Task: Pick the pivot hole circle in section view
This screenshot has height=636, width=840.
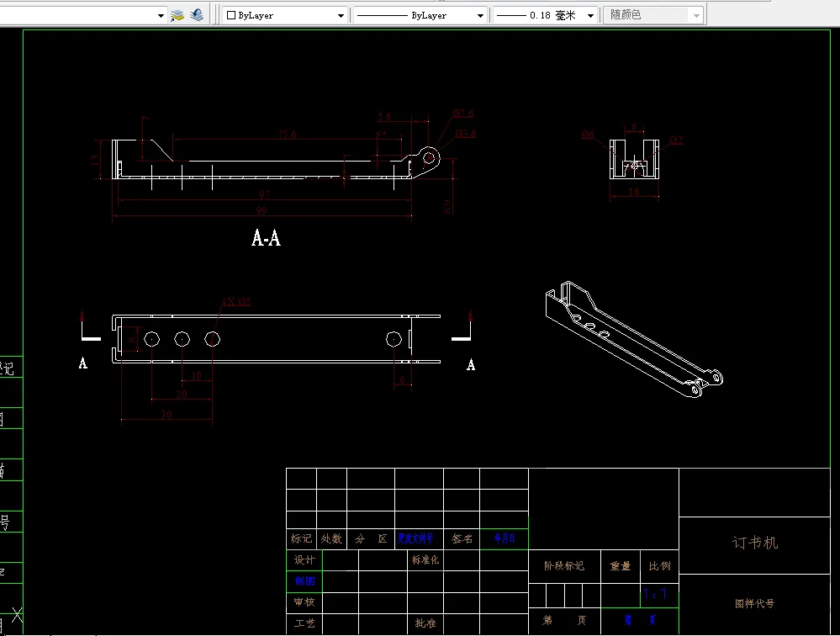Action: (x=429, y=158)
